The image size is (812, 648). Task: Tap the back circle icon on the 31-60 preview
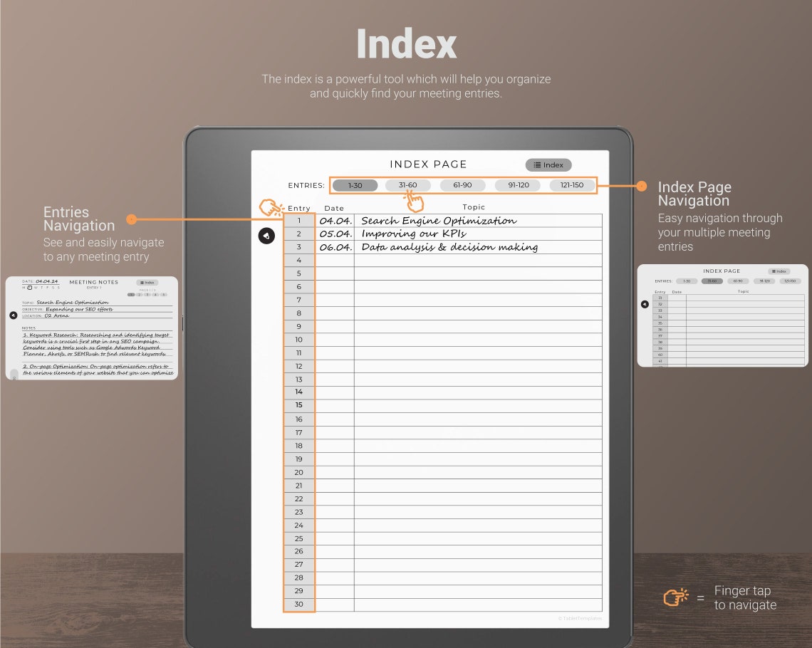645,303
